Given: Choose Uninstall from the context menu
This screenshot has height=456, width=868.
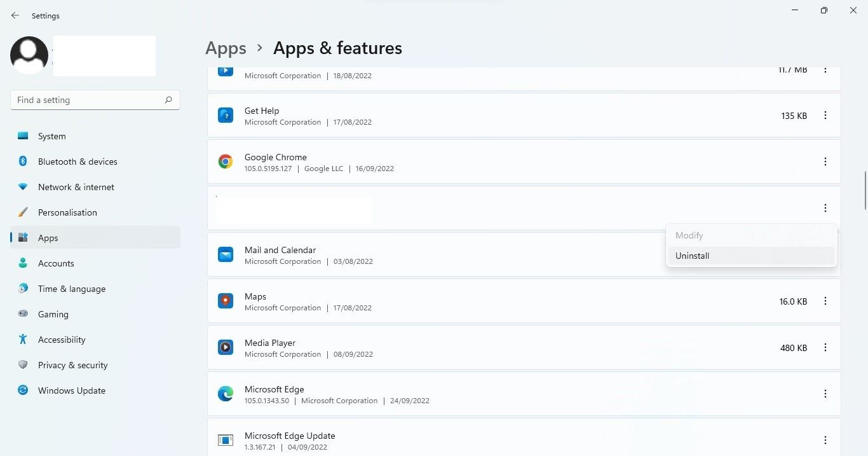Looking at the screenshot, I should point(751,256).
